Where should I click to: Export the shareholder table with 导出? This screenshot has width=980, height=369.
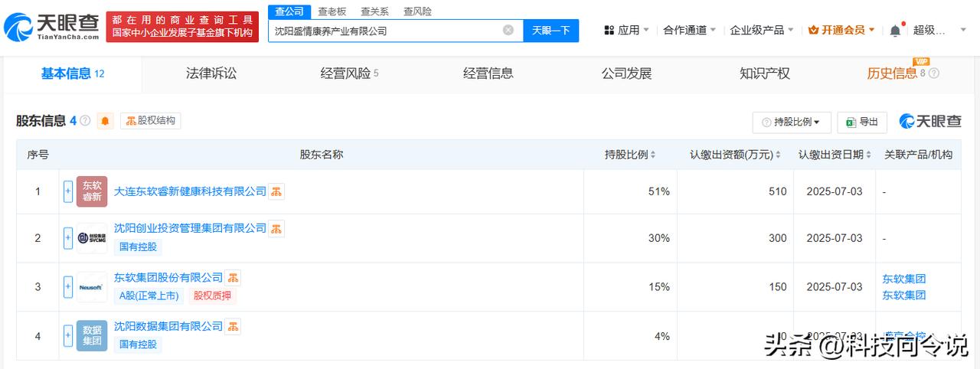(862, 122)
